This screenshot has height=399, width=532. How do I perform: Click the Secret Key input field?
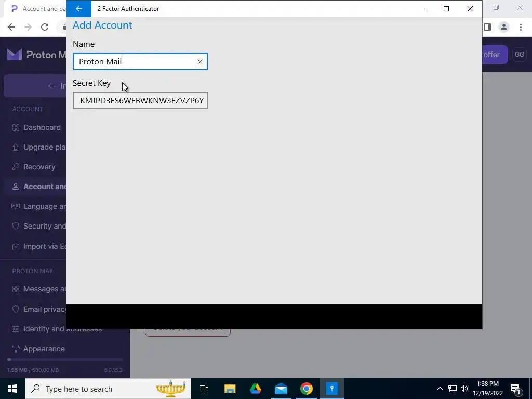pos(140,101)
